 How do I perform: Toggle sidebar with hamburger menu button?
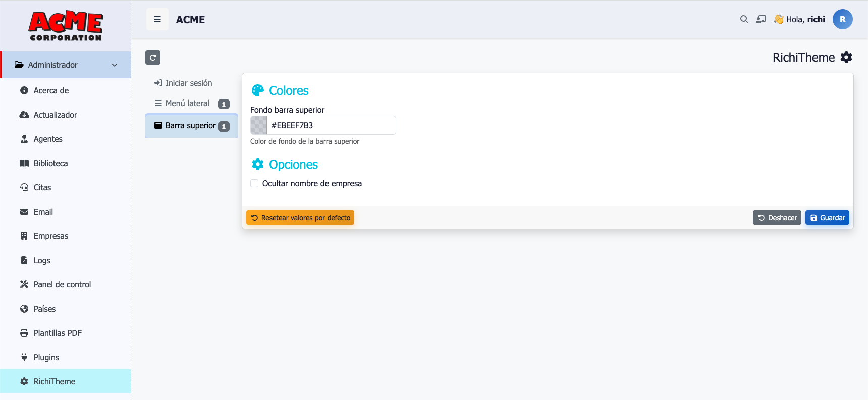tap(157, 19)
